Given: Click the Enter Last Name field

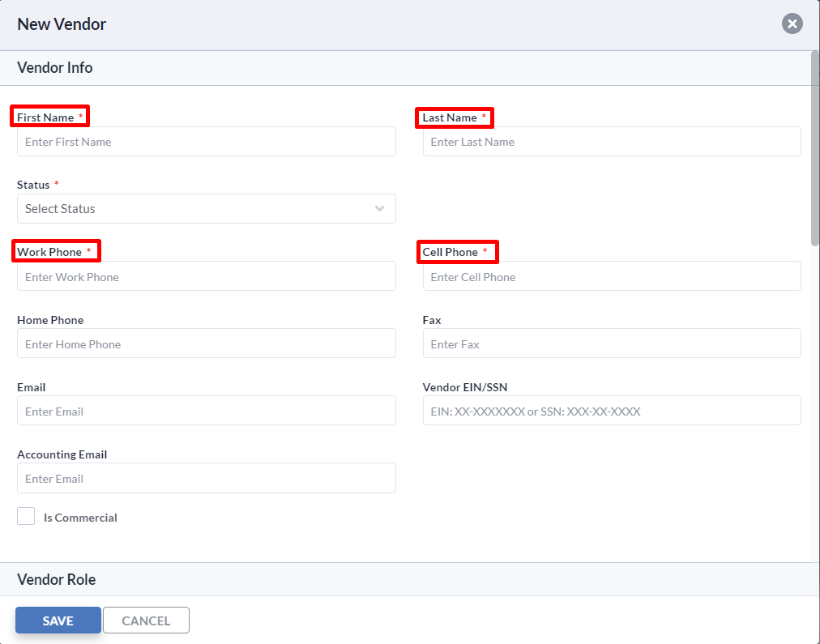Looking at the screenshot, I should (x=612, y=141).
